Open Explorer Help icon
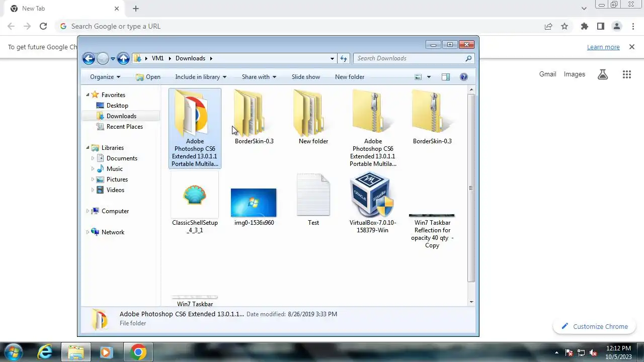644x362 pixels. pos(464,77)
